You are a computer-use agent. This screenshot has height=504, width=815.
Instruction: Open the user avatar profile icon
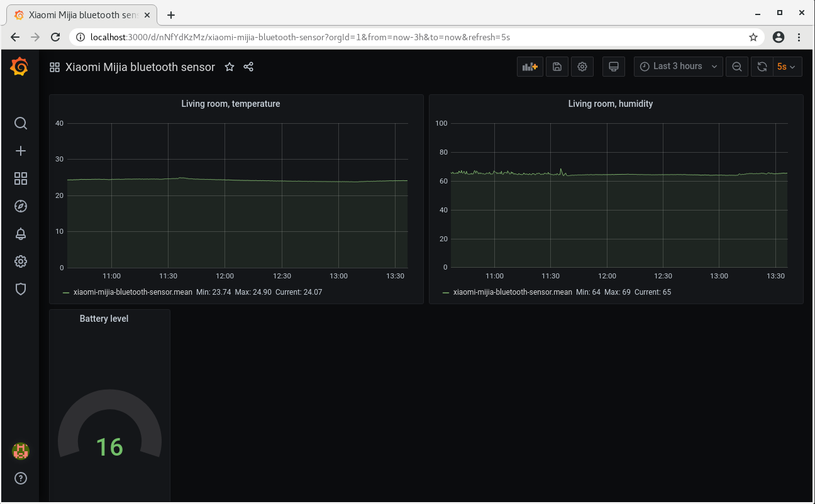(x=21, y=451)
